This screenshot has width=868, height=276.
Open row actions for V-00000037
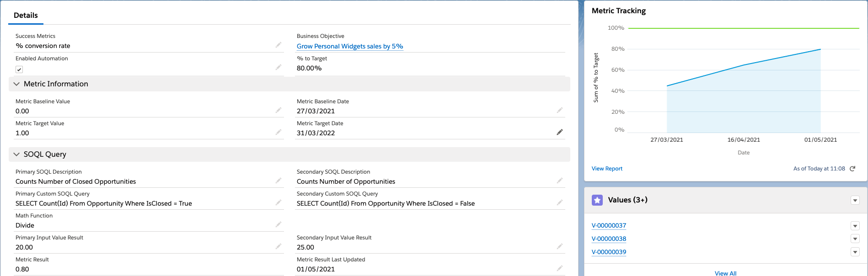tap(855, 225)
